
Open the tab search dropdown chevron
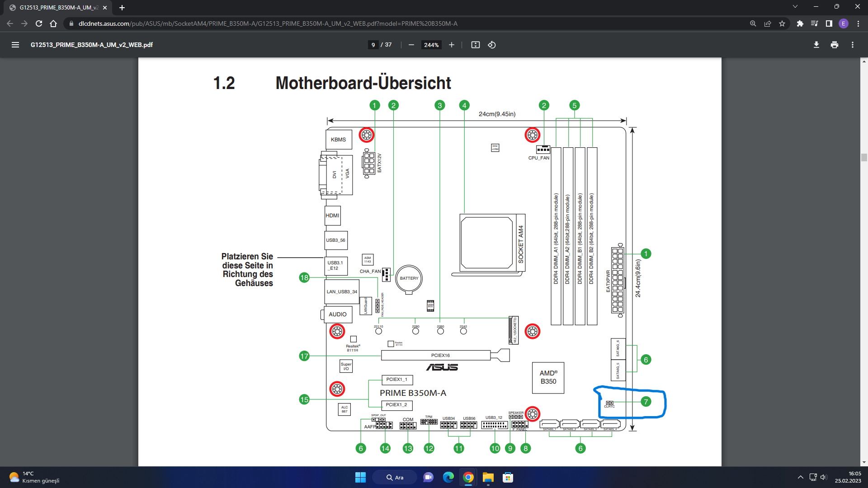point(795,7)
